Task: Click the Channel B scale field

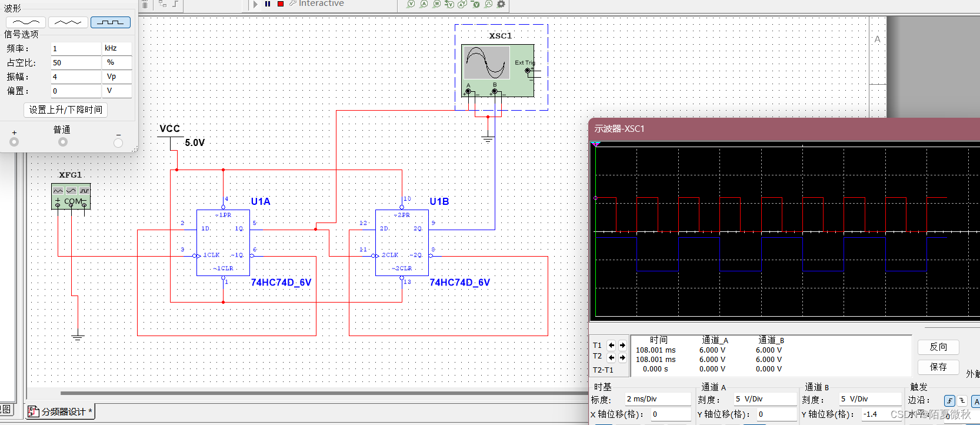Action: pyautogui.click(x=869, y=399)
